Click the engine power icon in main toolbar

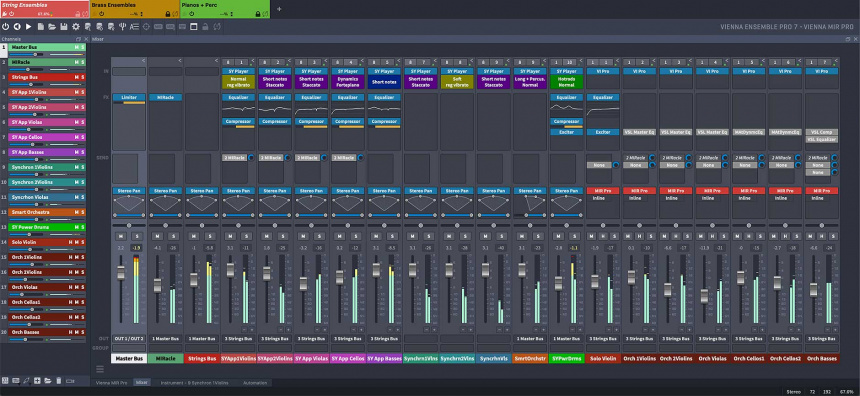[x=5, y=27]
